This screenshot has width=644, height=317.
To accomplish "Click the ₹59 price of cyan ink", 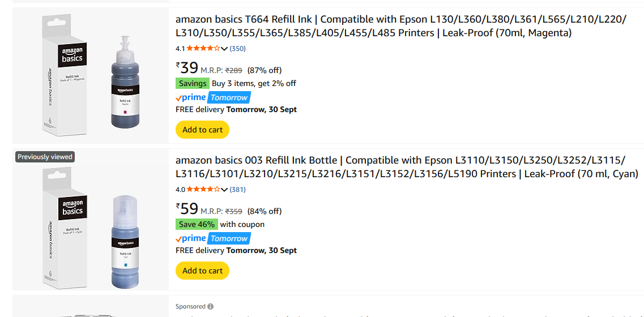I will [187, 209].
